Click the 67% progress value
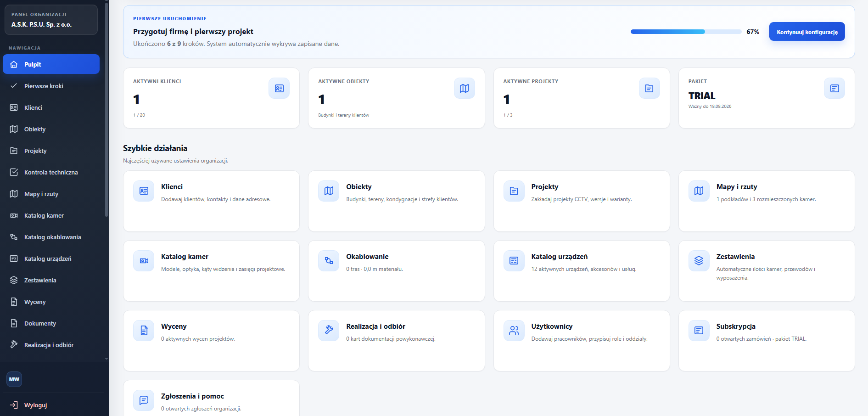 coord(753,32)
